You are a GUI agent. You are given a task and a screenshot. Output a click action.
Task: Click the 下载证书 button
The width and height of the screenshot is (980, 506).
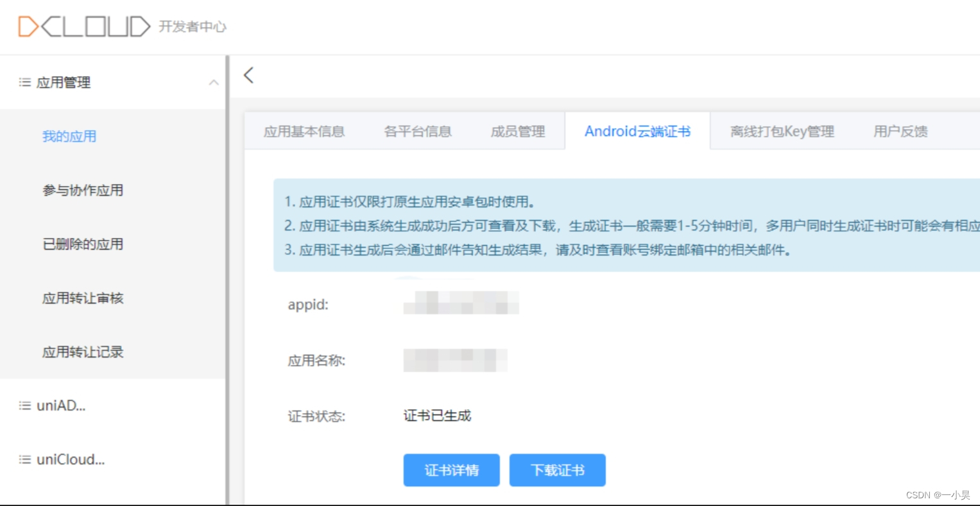557,470
